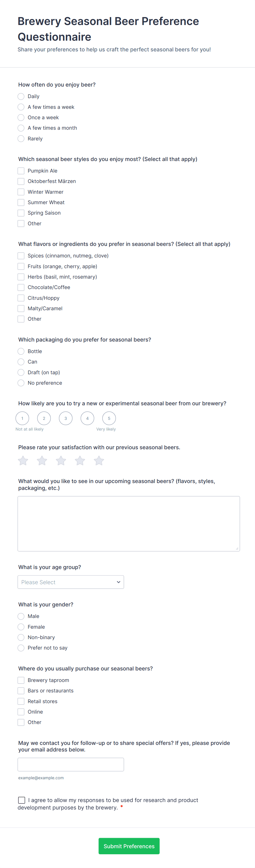Give a five-star satisfaction rating

tap(99, 461)
